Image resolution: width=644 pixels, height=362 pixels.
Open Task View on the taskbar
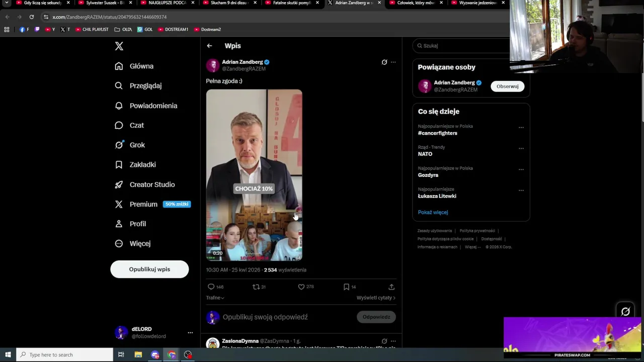pyautogui.click(x=121, y=354)
